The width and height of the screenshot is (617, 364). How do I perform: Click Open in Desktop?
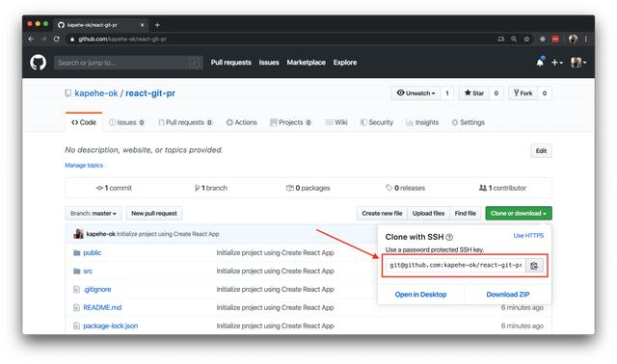point(420,295)
